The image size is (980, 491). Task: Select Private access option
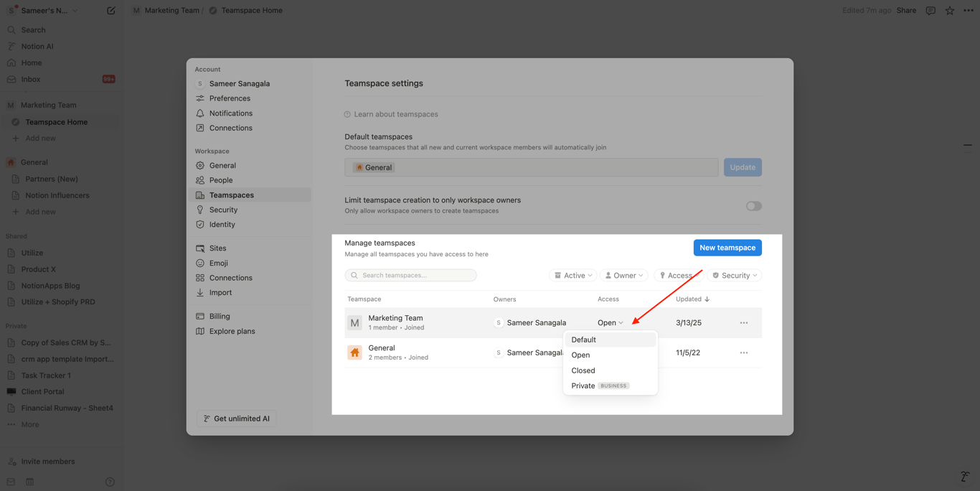click(611, 386)
